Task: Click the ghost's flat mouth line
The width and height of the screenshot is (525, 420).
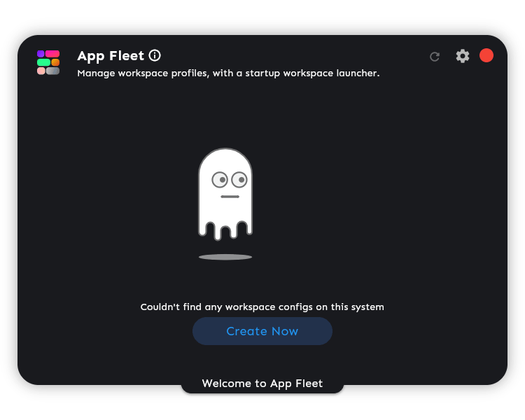Action: point(230,197)
